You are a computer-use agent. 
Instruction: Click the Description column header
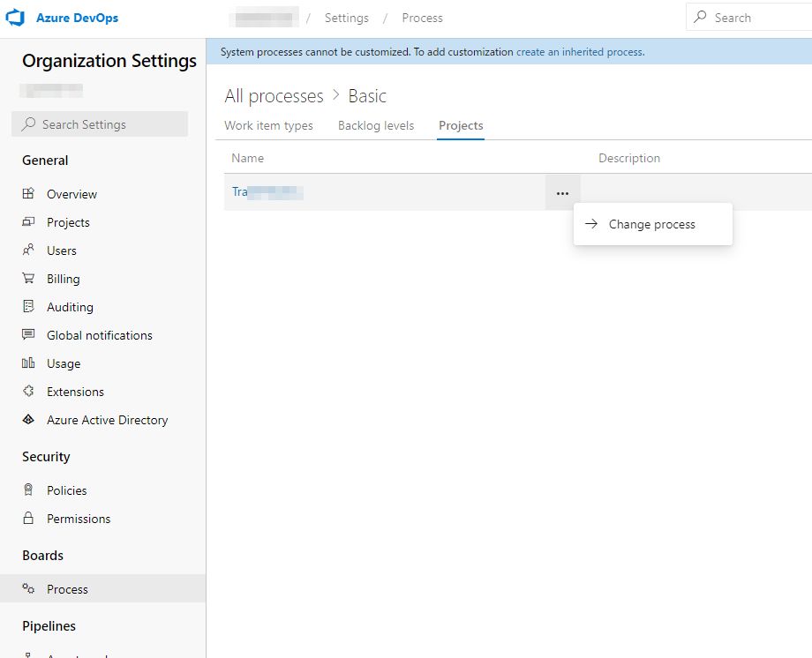point(629,158)
